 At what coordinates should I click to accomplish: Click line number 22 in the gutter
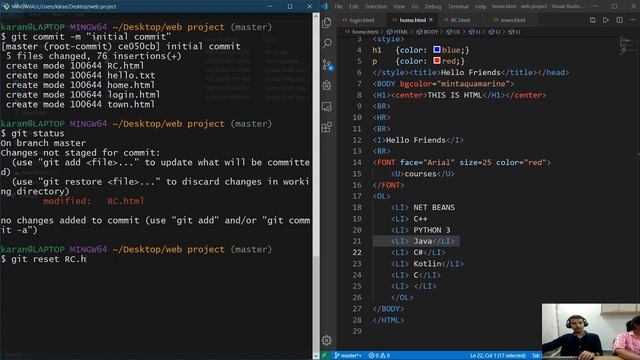(357, 252)
